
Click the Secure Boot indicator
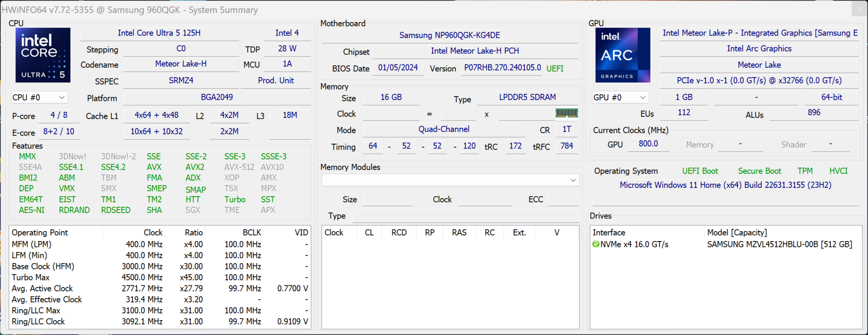click(x=759, y=171)
